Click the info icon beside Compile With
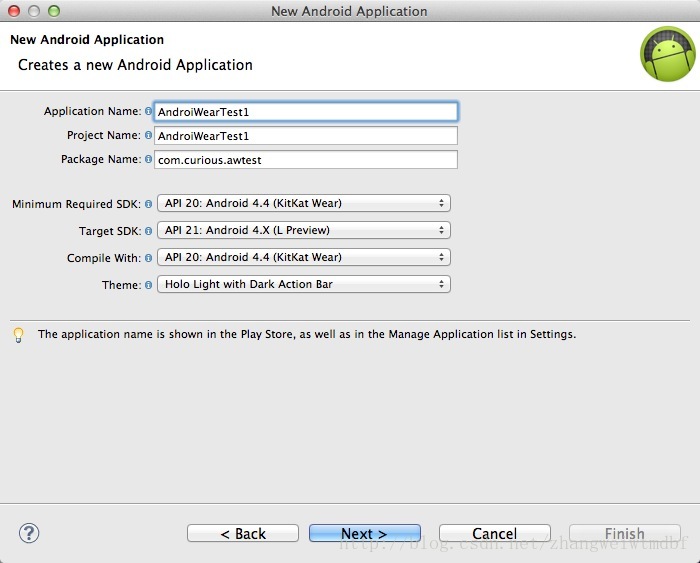 148,258
